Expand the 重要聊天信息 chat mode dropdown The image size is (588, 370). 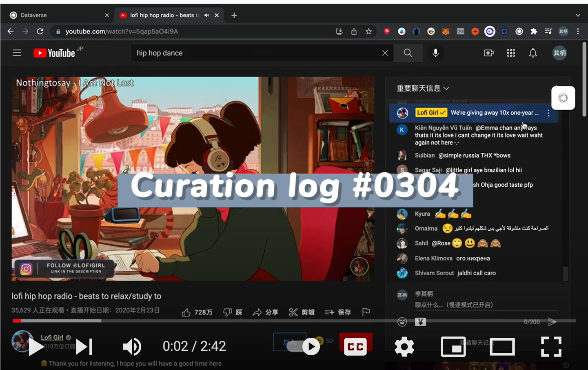[x=423, y=88]
